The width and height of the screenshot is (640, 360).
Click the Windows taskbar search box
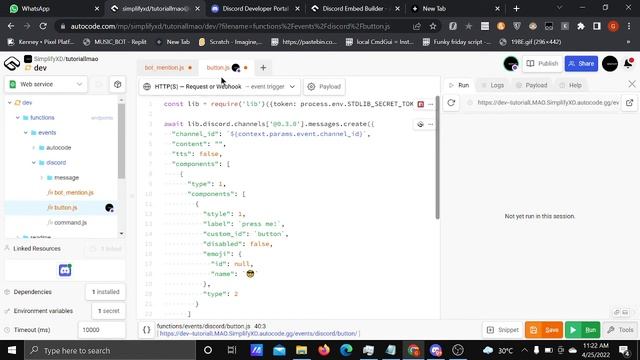(x=110, y=350)
